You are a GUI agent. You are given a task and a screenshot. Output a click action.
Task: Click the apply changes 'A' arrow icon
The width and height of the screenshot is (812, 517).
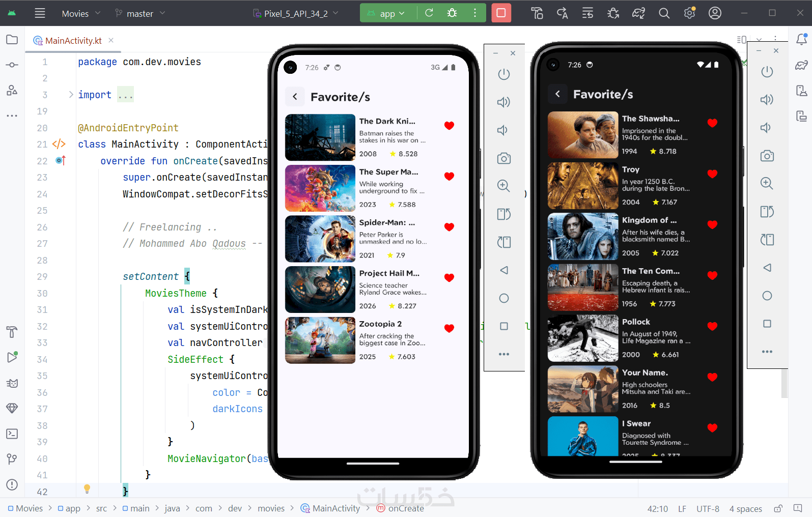[x=563, y=13]
